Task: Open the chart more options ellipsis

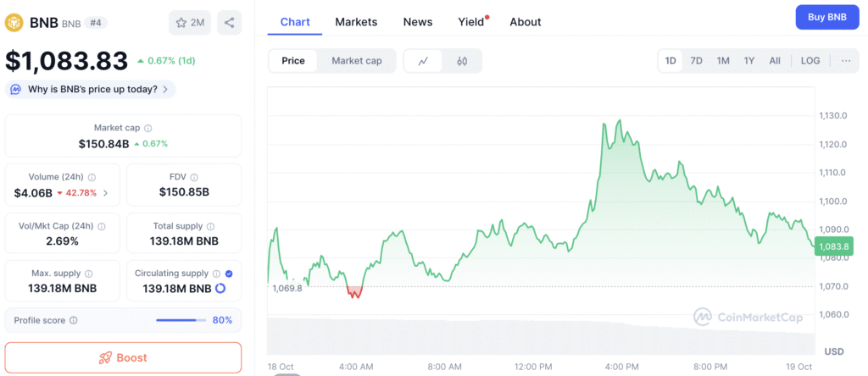Action: [845, 61]
